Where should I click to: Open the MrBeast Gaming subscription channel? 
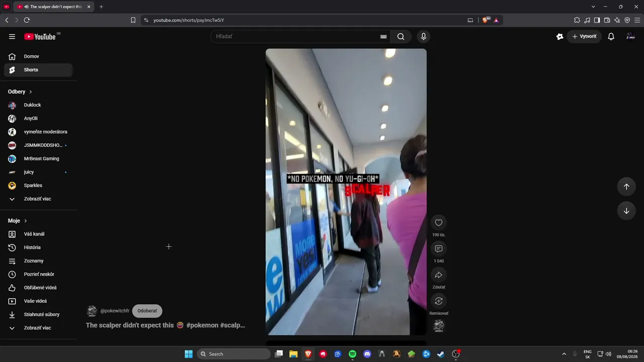(x=38, y=158)
